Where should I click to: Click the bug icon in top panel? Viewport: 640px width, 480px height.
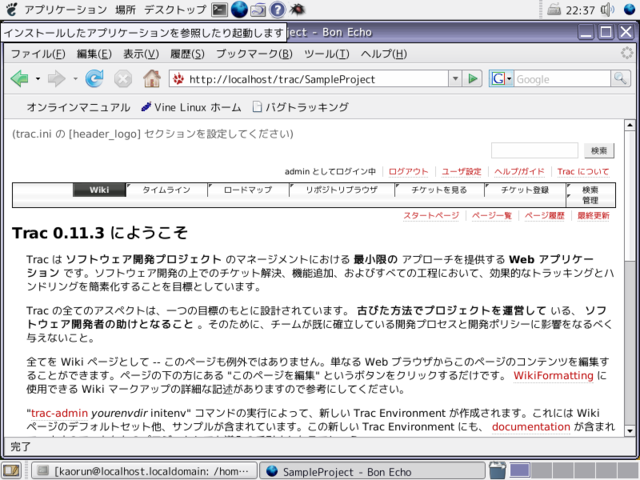click(297, 9)
